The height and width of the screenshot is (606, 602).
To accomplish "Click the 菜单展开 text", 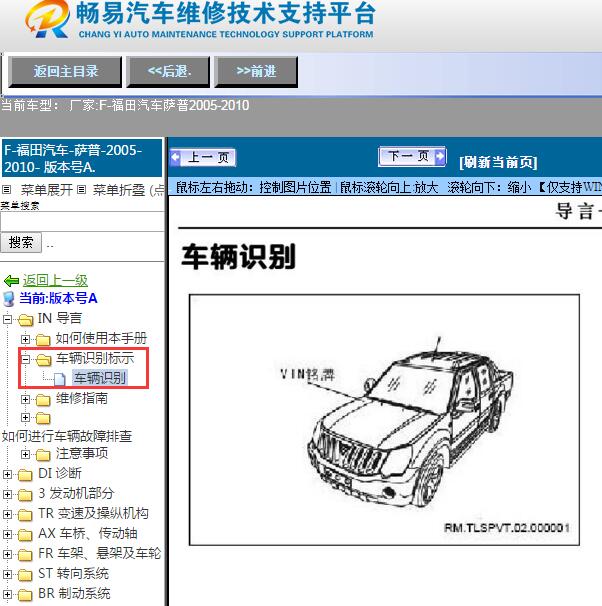I will tap(47, 190).
